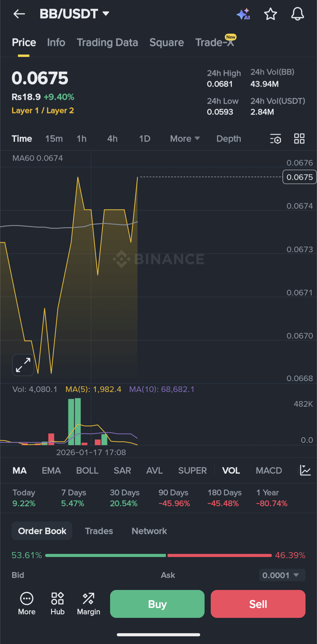Switch to the Trades tab
The width and height of the screenshot is (317, 644).
pos(99,531)
